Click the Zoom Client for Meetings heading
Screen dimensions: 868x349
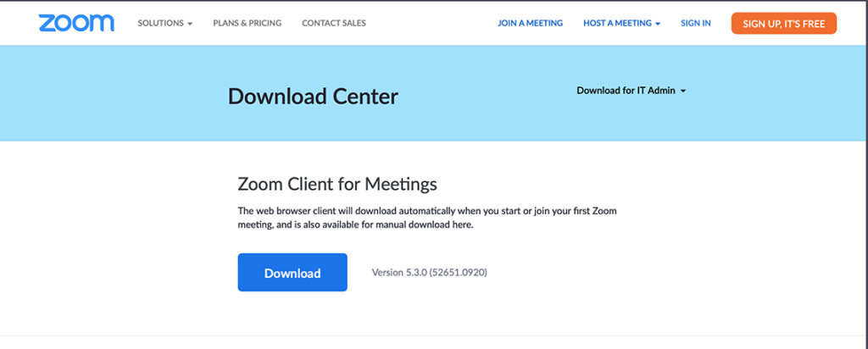[337, 184]
